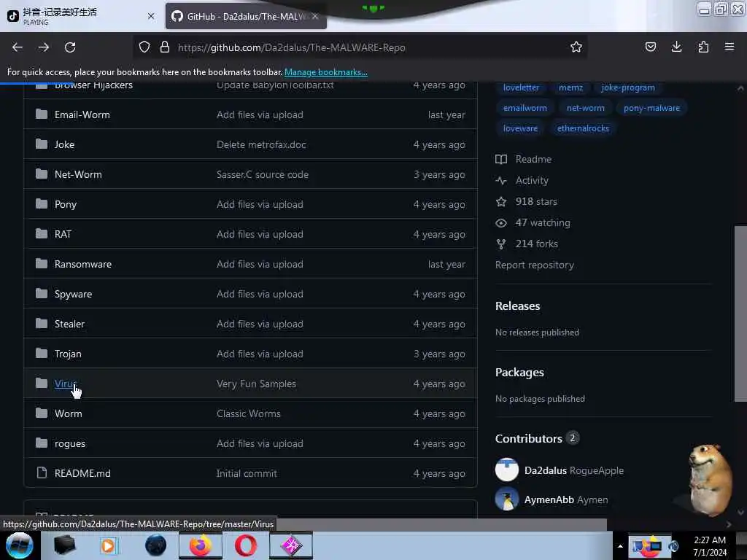Click the padlock site security icon
Screen dimensions: 747x560
pos(165,47)
